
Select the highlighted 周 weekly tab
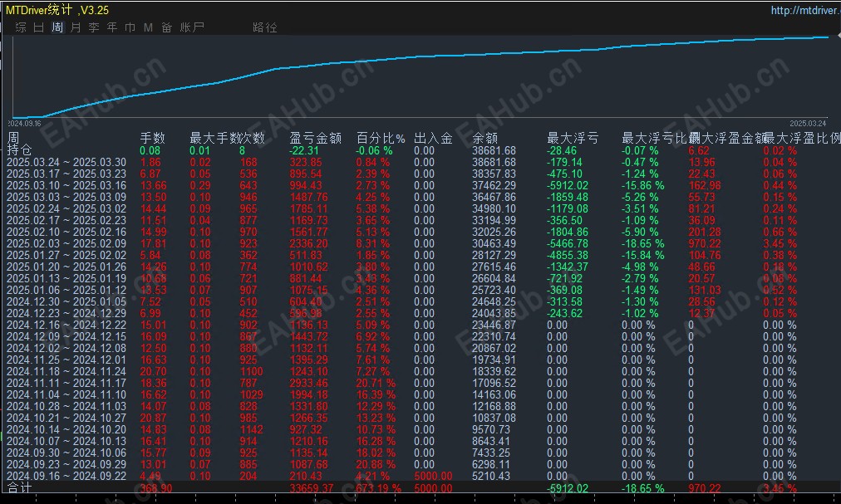coord(57,27)
